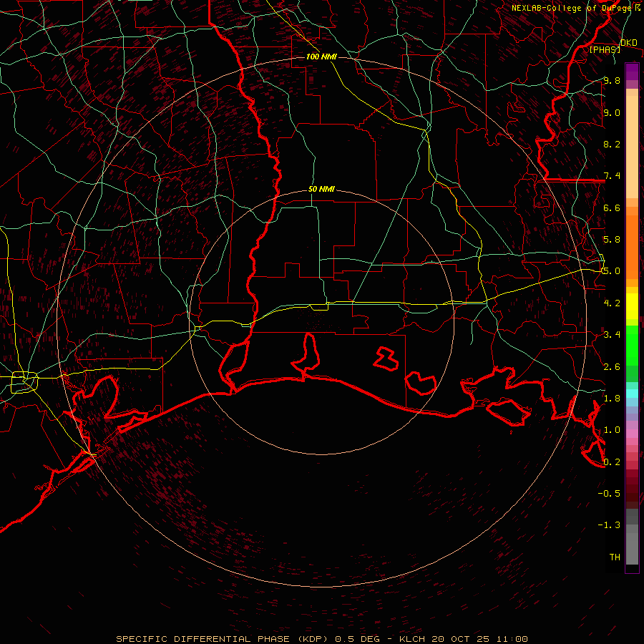Click the 5.0 value on color scale
Screen dimensions: 644x644
pyautogui.click(x=612, y=271)
